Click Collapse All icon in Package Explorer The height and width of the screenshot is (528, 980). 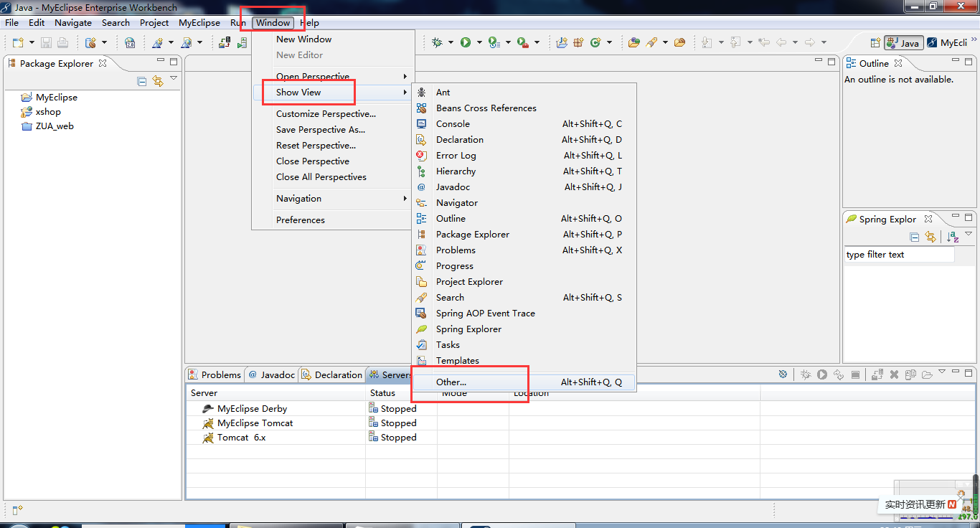click(142, 81)
